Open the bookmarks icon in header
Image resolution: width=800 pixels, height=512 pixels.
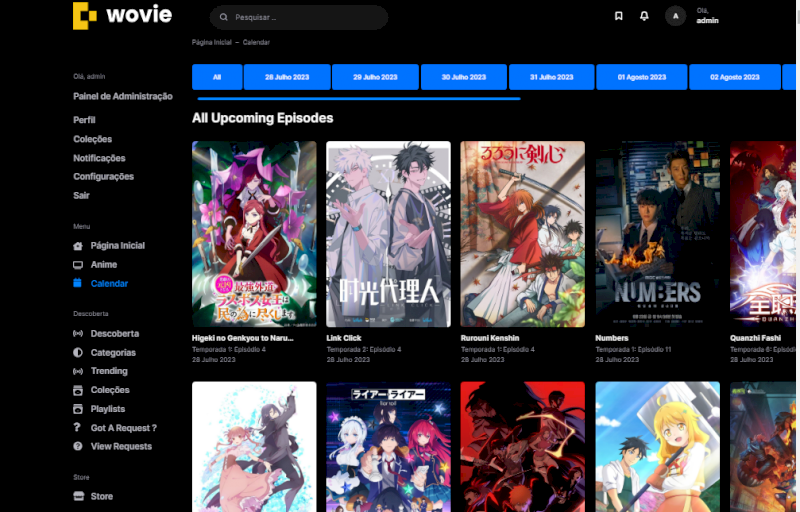[618, 16]
